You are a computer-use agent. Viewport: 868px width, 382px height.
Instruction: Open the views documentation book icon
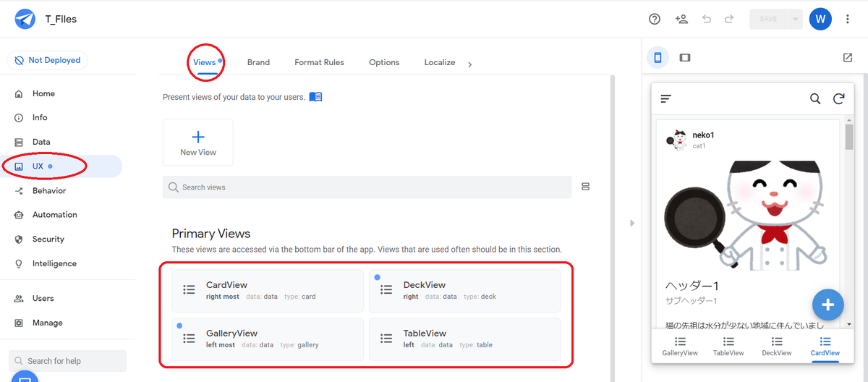[x=315, y=97]
